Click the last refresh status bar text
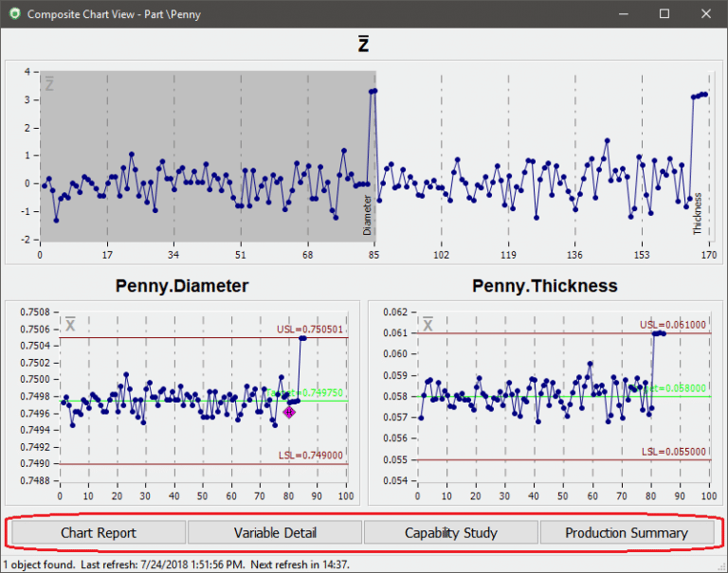The image size is (728, 573). [x=175, y=564]
